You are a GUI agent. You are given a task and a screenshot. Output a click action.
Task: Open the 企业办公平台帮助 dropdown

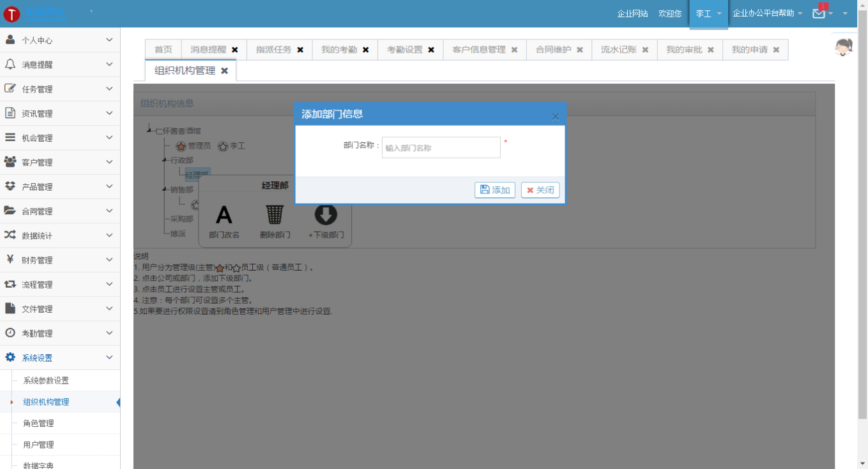pyautogui.click(x=767, y=13)
